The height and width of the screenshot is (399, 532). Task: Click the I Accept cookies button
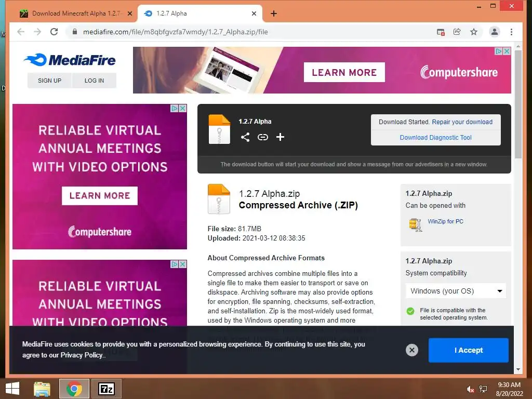(x=469, y=350)
